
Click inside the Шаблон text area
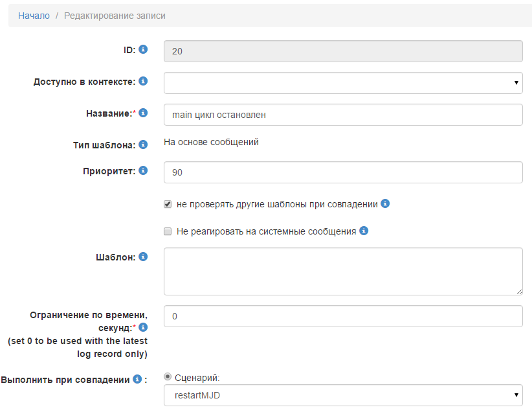[343, 271]
